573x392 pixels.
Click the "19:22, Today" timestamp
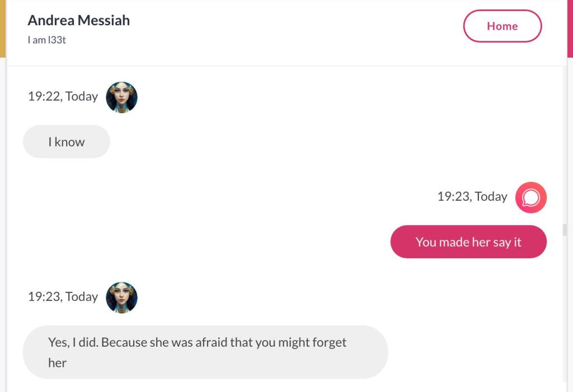click(x=63, y=96)
